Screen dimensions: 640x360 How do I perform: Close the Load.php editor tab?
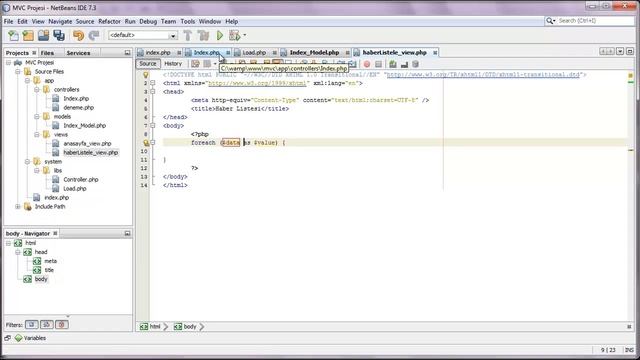point(274,53)
